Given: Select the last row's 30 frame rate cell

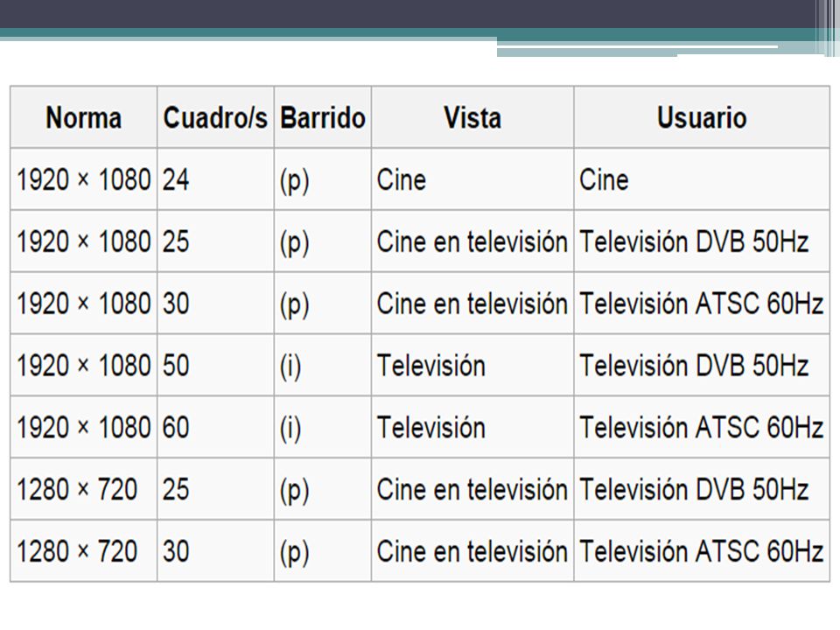Looking at the screenshot, I should tap(215, 550).
